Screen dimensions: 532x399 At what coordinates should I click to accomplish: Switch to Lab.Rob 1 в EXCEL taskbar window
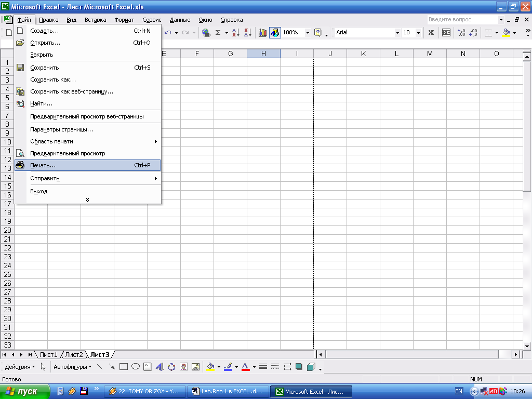pyautogui.click(x=228, y=392)
